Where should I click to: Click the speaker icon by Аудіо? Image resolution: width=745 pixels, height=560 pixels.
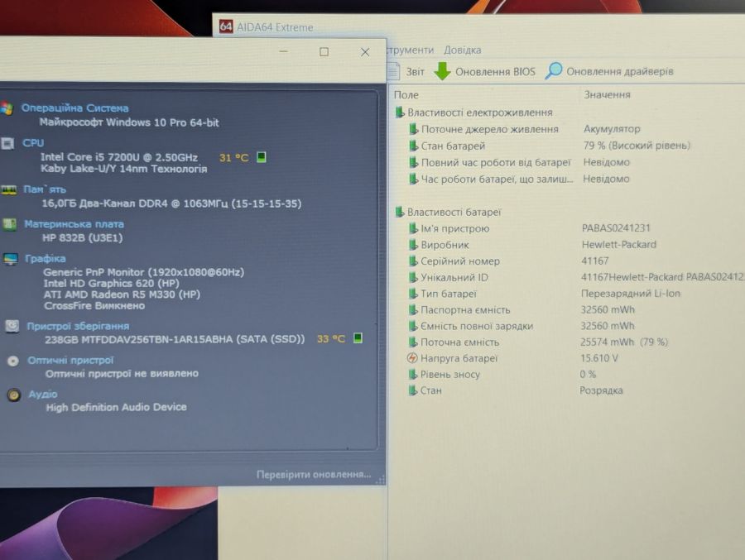coord(14,395)
